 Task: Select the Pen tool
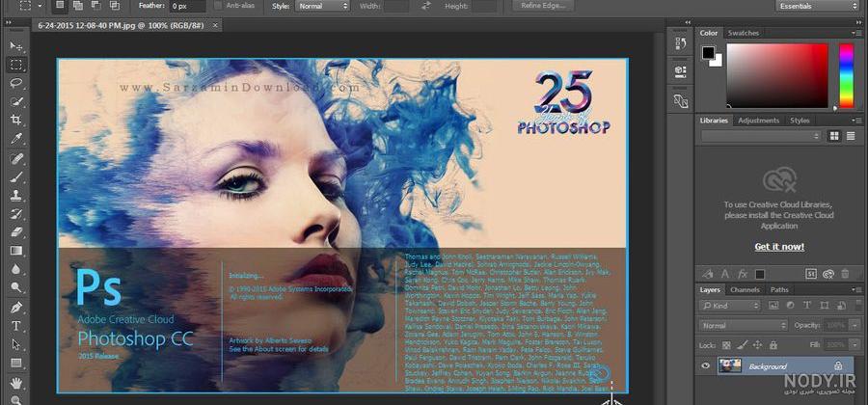[16, 307]
